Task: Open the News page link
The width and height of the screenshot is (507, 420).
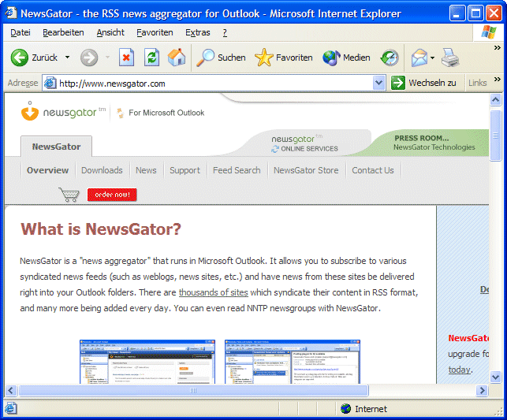Action: (x=146, y=170)
